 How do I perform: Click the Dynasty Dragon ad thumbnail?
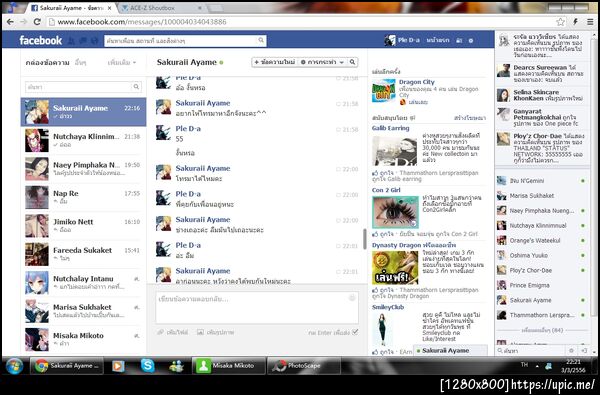[x=395, y=268]
